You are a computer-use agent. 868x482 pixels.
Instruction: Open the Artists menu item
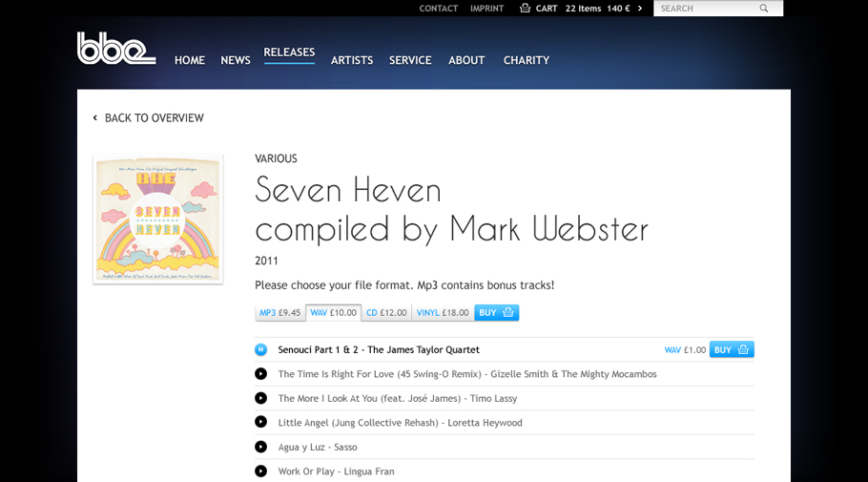[x=352, y=60]
